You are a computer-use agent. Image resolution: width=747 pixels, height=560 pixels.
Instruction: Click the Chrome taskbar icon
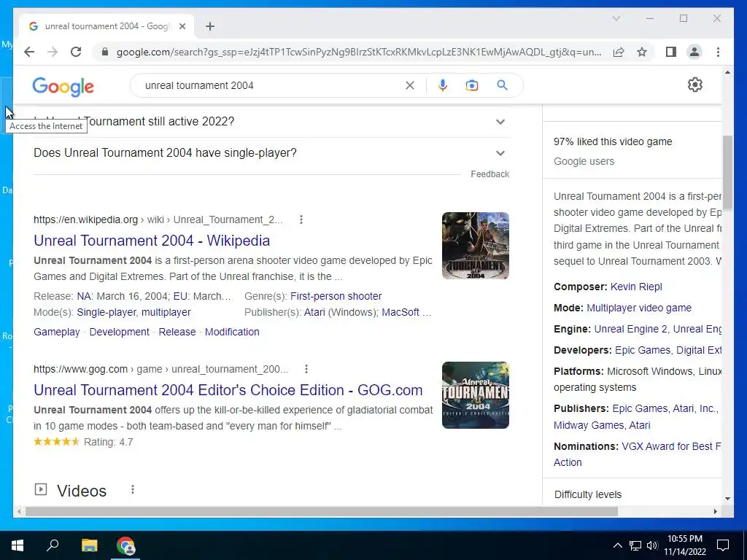[125, 545]
